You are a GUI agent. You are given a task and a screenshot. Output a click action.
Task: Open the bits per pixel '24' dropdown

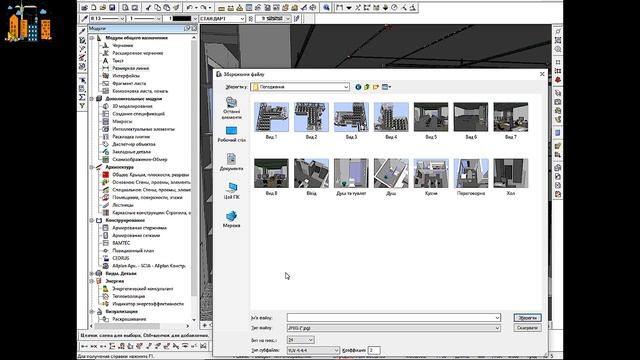[300, 340]
